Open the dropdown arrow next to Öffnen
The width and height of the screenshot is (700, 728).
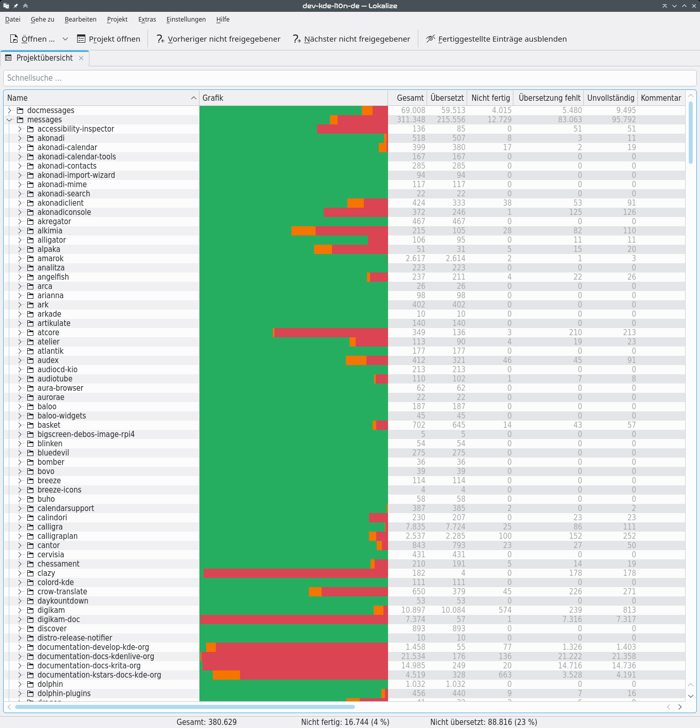tap(65, 39)
